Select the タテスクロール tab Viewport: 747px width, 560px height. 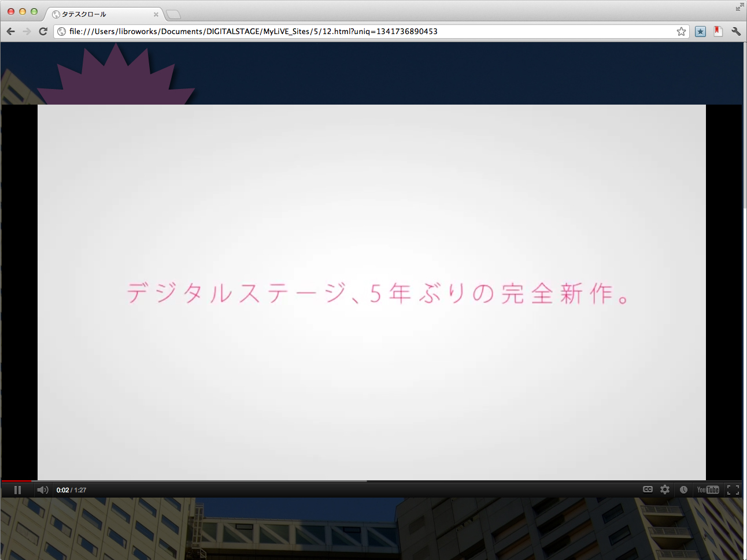click(x=104, y=14)
